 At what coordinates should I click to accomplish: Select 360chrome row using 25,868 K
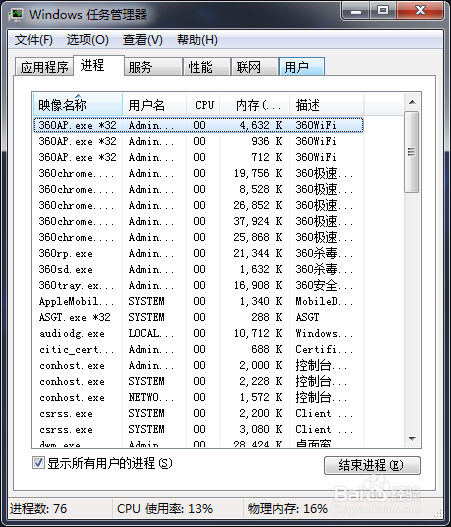click(198, 237)
